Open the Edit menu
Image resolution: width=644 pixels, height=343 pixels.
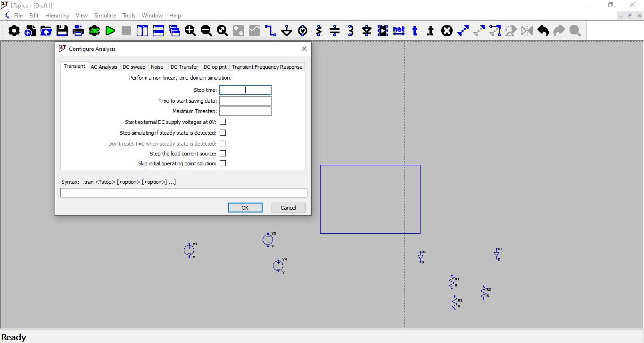click(34, 16)
